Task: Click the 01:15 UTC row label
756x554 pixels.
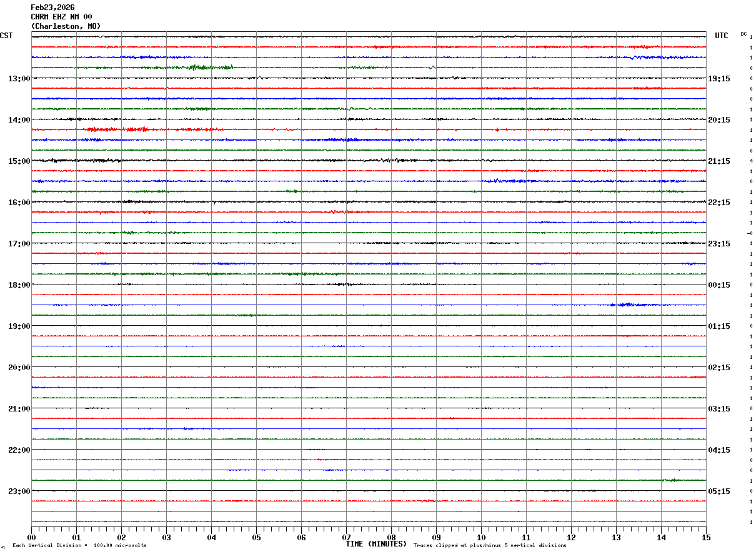Action: [719, 326]
